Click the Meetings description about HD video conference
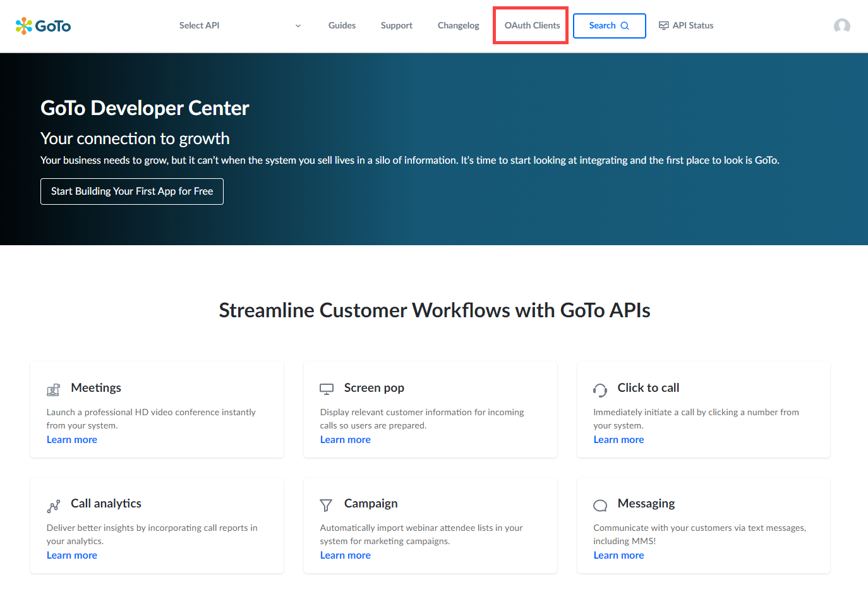 pyautogui.click(x=151, y=419)
